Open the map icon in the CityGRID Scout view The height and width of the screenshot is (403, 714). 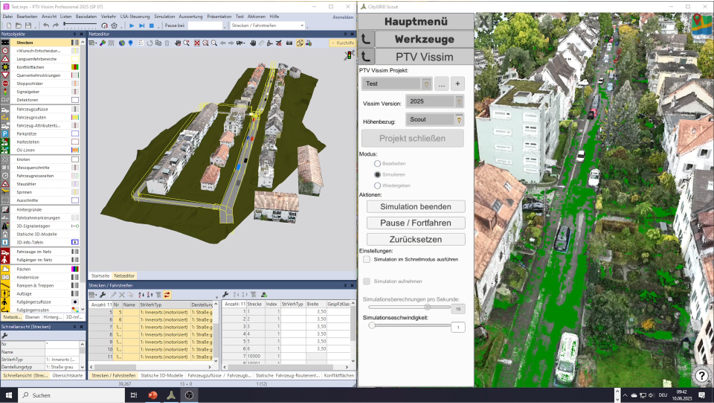[703, 24]
